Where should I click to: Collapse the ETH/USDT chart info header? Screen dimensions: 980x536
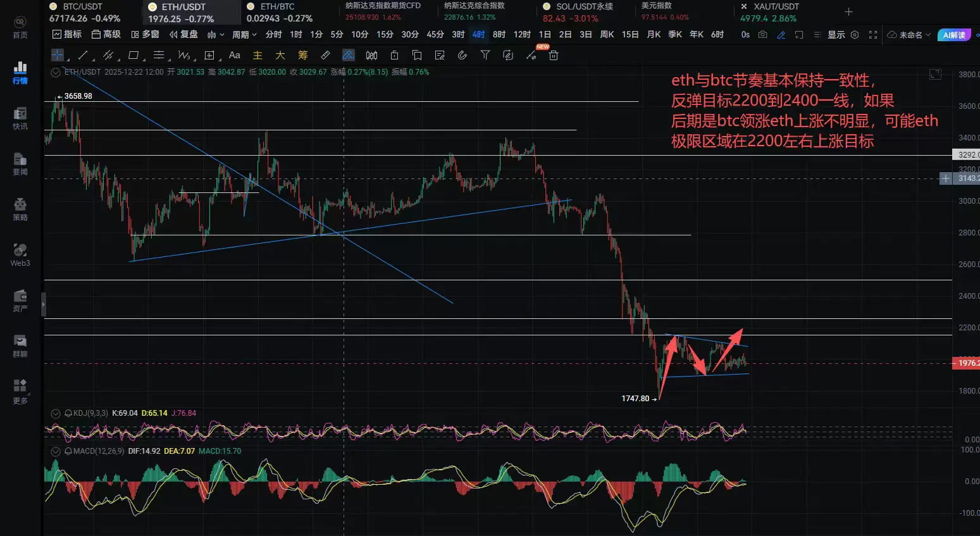(56, 72)
